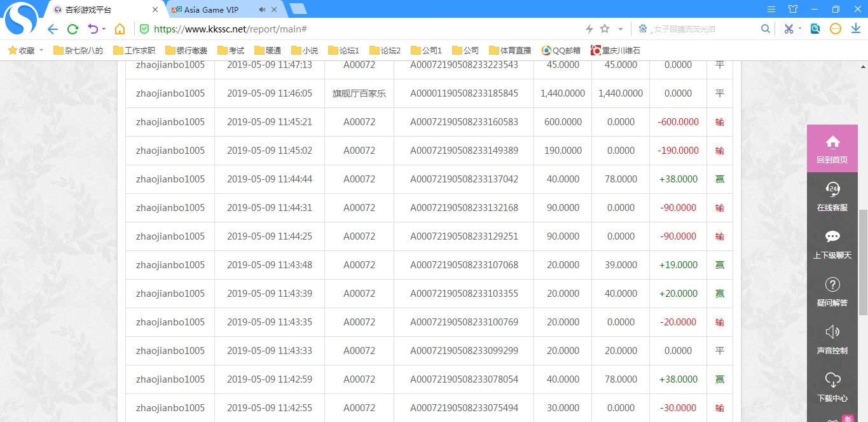Open the scissors screenshot tool
The width and height of the screenshot is (868, 422).
coord(789,29)
